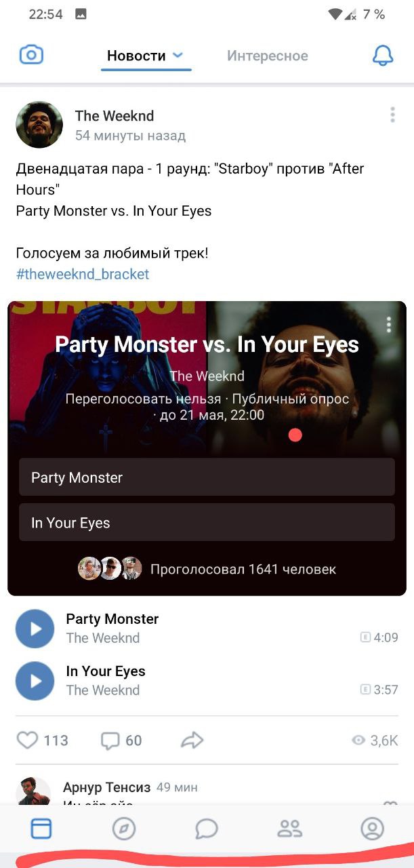Open notifications via the bell icon
This screenshot has height=868, width=414.
click(383, 56)
